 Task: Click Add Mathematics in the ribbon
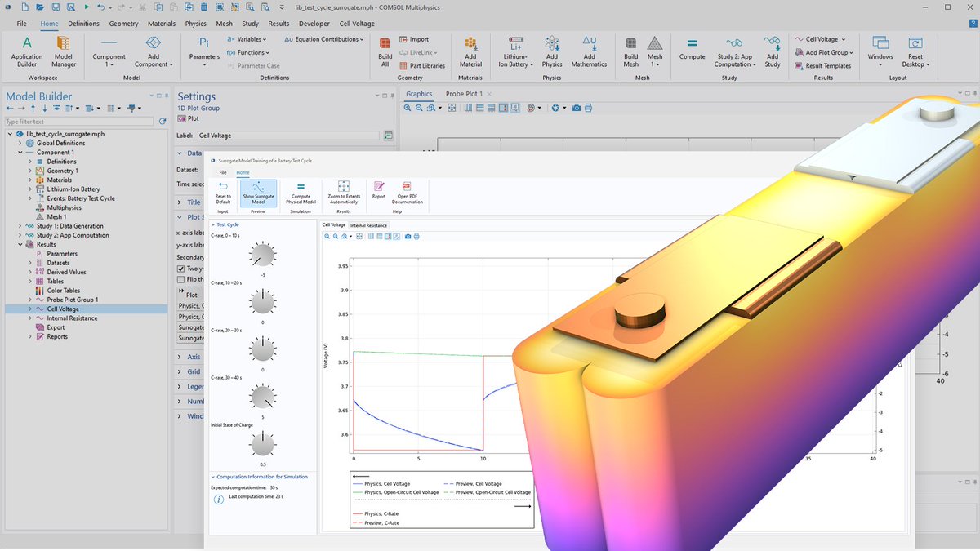(x=589, y=51)
